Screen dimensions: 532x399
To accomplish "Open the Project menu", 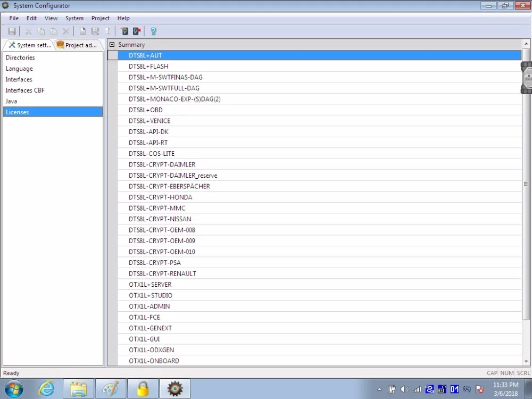I will point(101,18).
